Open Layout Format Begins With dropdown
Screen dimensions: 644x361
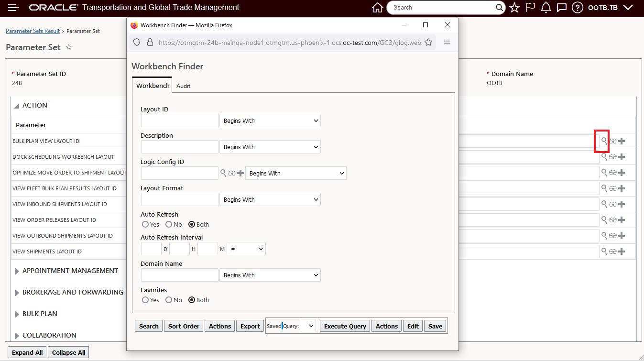[270, 199]
